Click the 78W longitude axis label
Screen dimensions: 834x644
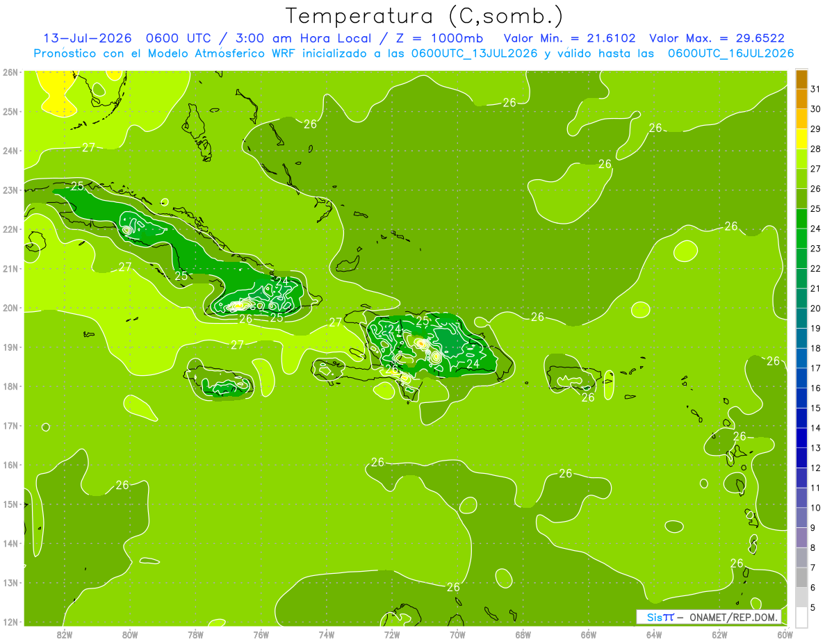[x=195, y=634]
